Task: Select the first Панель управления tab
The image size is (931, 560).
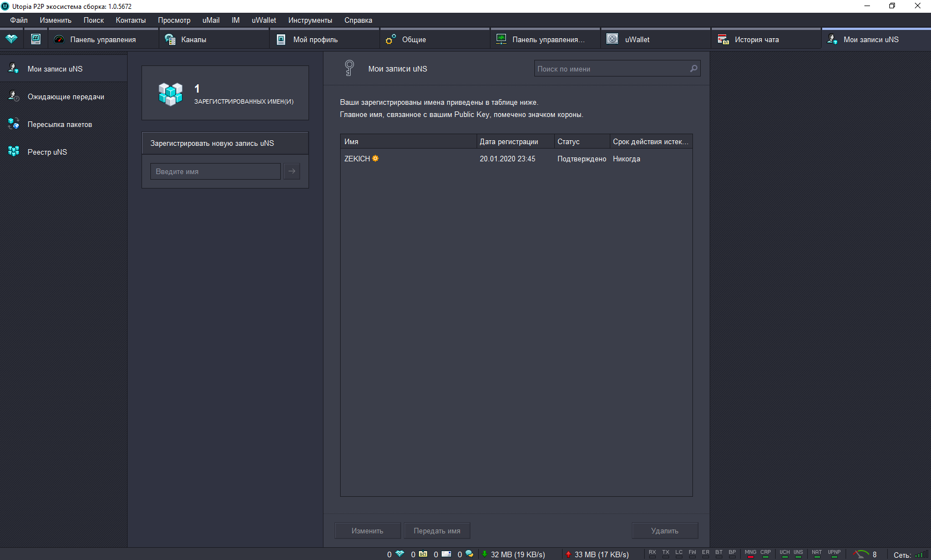Action: pos(103,39)
